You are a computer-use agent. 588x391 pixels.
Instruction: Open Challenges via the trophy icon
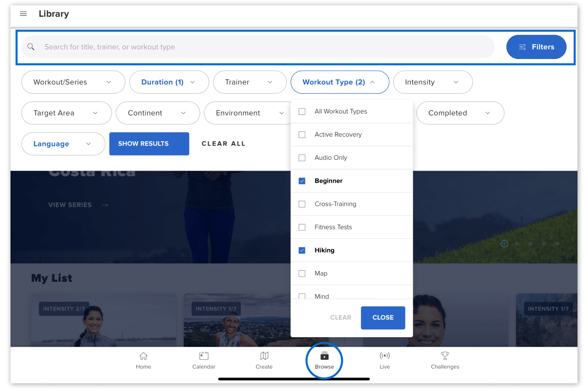(445, 356)
